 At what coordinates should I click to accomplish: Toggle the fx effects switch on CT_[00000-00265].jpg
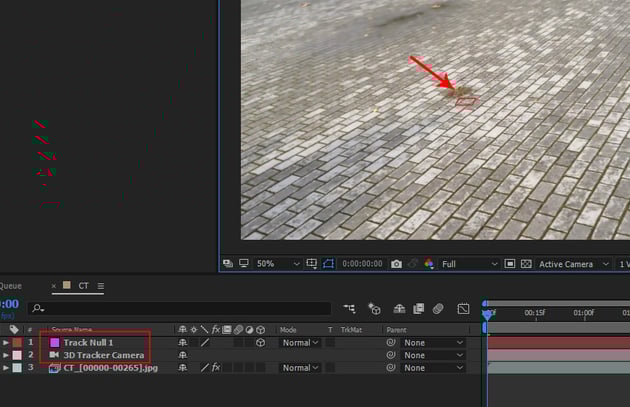(x=216, y=367)
